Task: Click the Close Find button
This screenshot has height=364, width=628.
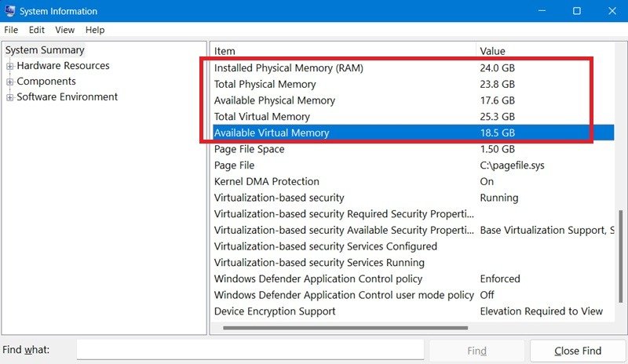Action: (578, 351)
